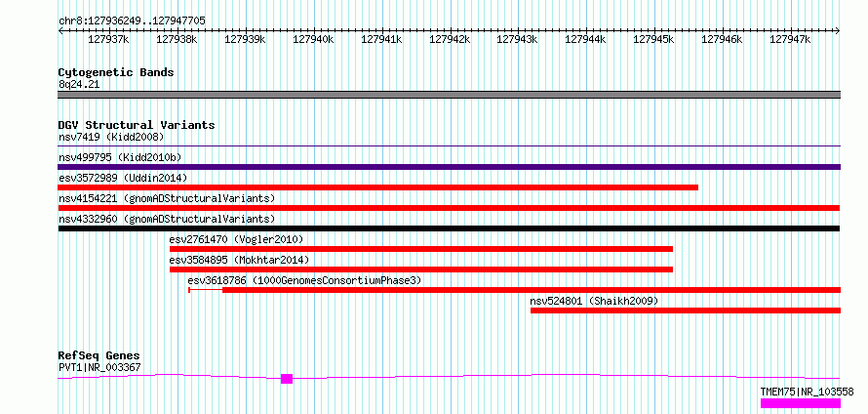Select the black nsv4332960 variant bar
Viewport: 868px width, 414px height.
point(449,228)
